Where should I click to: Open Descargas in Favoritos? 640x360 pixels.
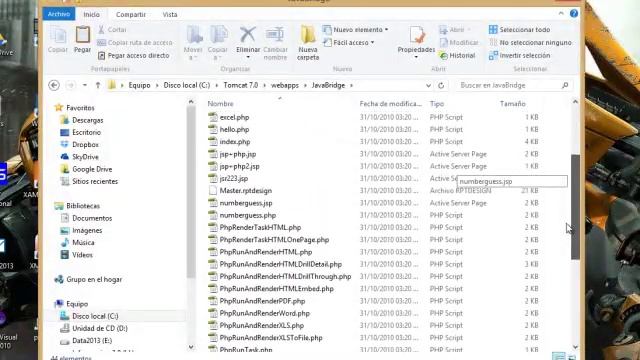pyautogui.click(x=87, y=120)
